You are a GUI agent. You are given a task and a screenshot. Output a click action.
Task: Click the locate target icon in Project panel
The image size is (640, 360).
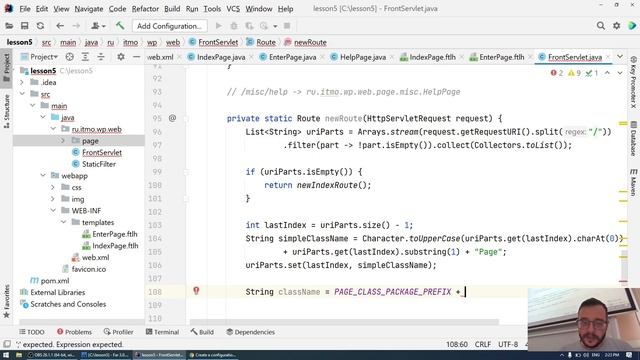pos(69,57)
